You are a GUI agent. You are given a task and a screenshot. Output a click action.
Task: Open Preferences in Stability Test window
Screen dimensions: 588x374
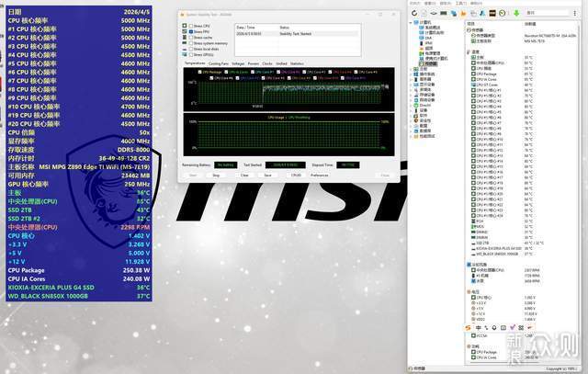click(319, 176)
